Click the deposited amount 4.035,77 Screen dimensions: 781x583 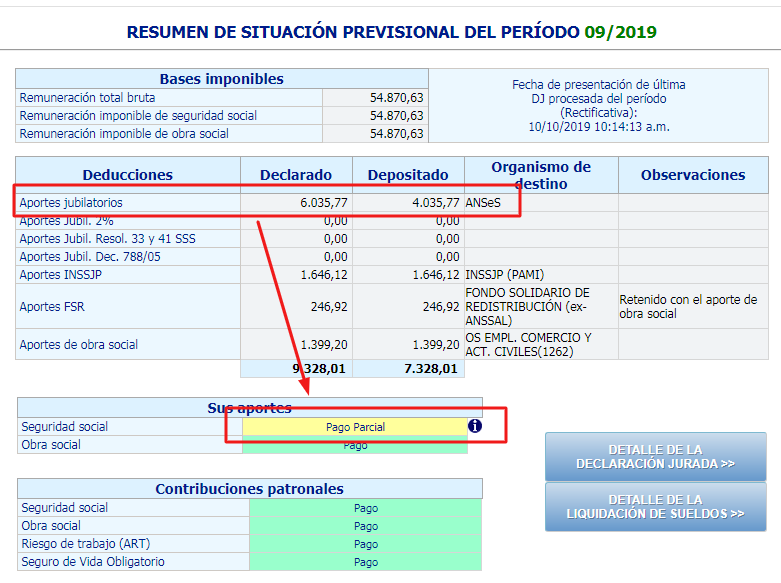pyautogui.click(x=435, y=203)
